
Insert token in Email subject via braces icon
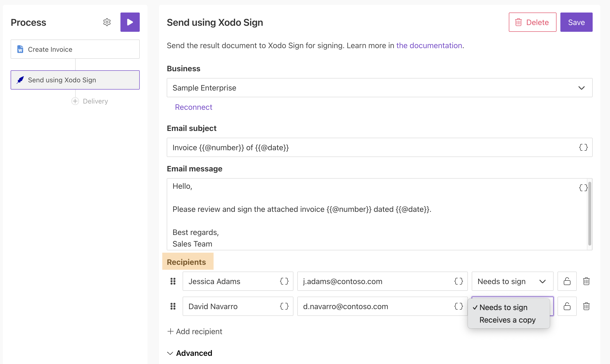[583, 147]
